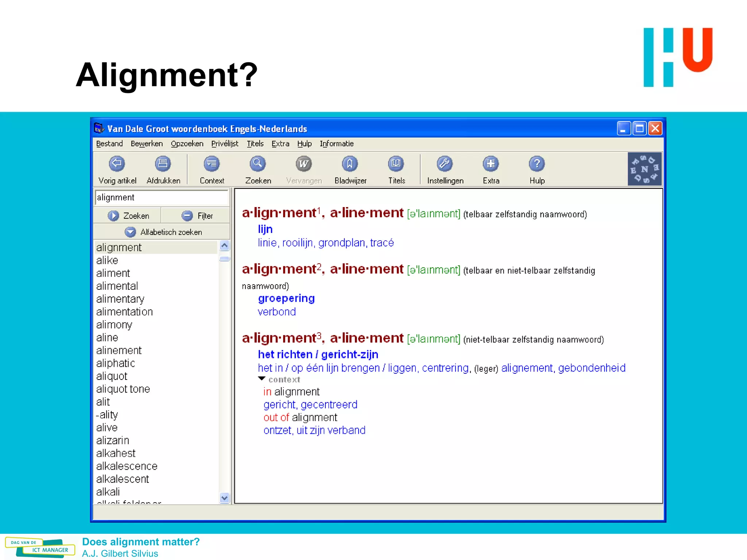This screenshot has width=747, height=560.
Task: Click the Extra toolbar icon
Action: coord(491,164)
